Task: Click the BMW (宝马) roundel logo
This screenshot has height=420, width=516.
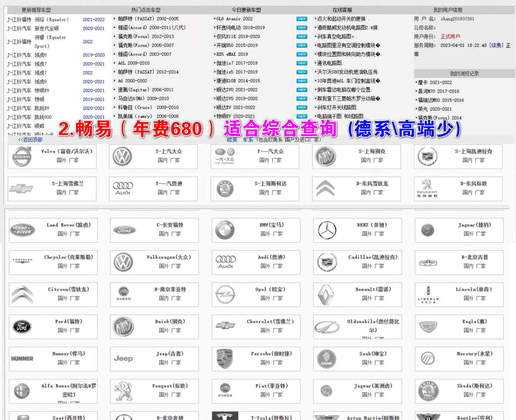Action: (225, 230)
